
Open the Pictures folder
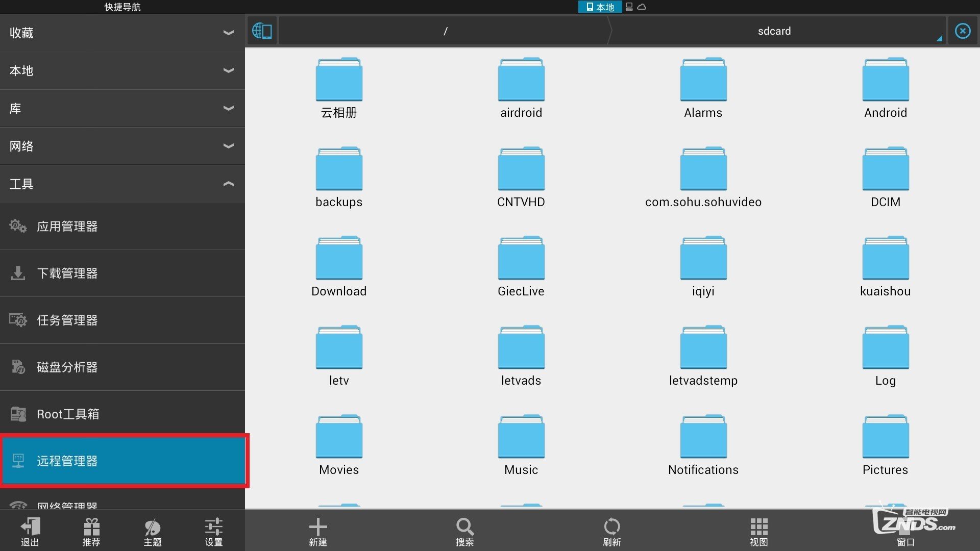pyautogui.click(x=886, y=445)
